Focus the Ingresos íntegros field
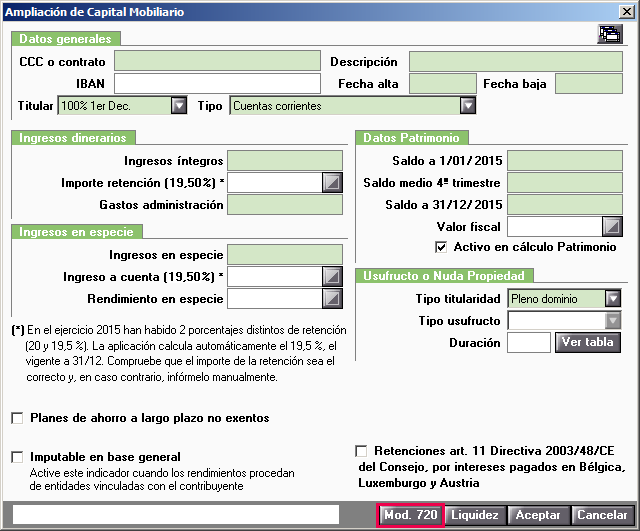This screenshot has width=640, height=531. [x=285, y=160]
